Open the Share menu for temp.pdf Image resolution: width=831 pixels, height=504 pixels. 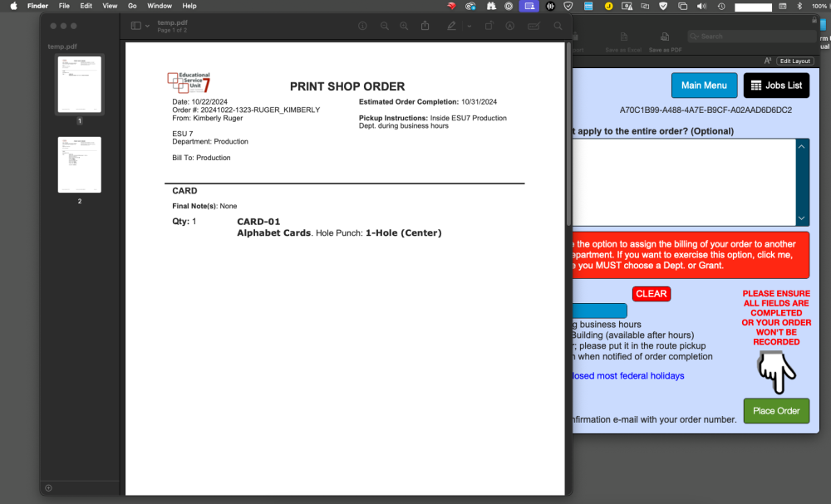coord(425,26)
